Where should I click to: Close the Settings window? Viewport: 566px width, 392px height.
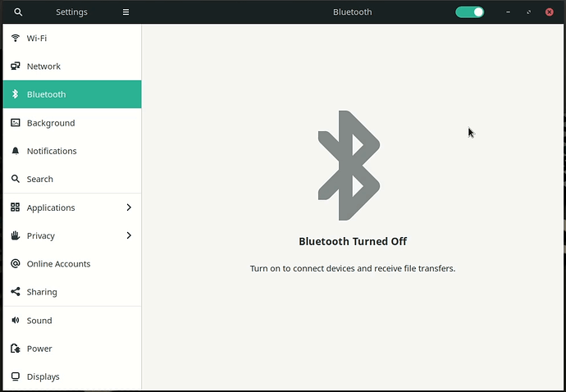[549, 12]
